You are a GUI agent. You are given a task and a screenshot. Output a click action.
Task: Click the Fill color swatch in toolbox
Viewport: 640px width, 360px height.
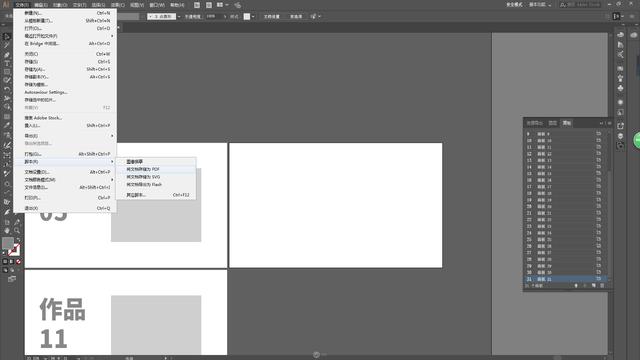coord(8,243)
